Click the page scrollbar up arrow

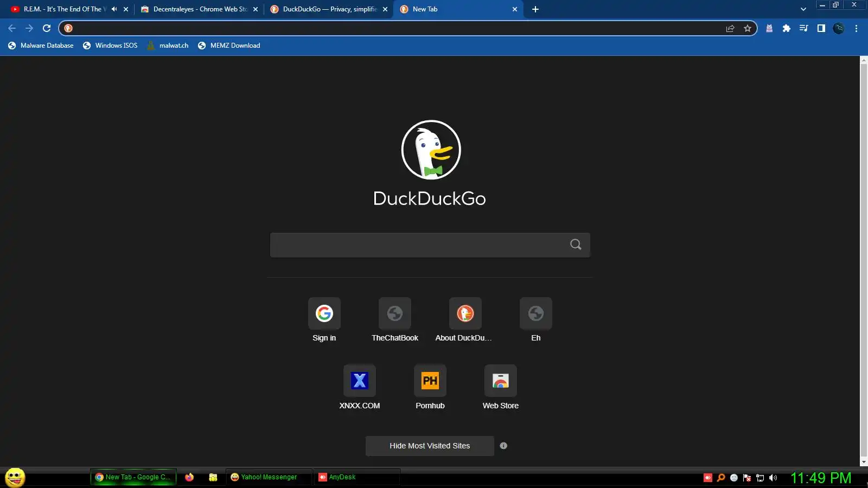coord(864,60)
